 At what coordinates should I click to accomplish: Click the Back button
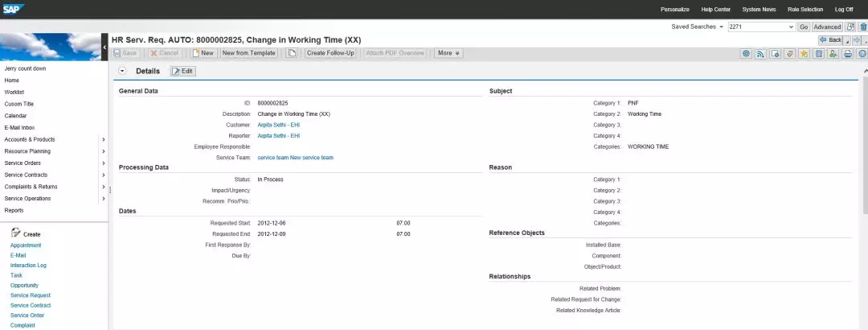pyautogui.click(x=831, y=40)
